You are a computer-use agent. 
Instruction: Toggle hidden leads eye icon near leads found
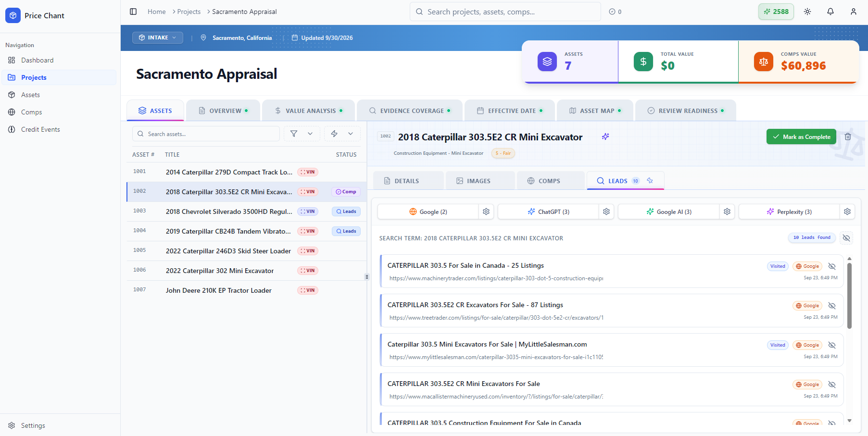[x=846, y=237]
